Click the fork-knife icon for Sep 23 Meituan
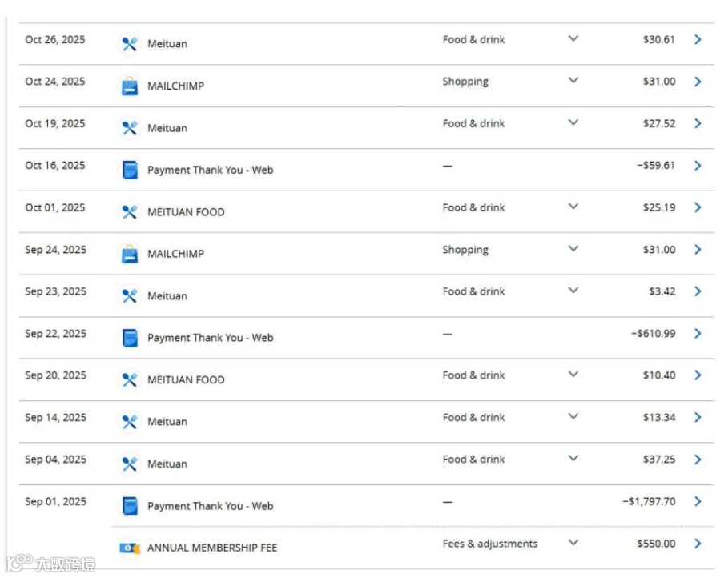This screenshot has width=728, height=578. click(130, 295)
